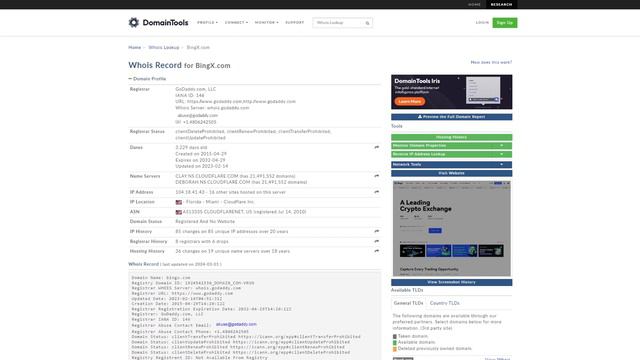Collapse the Domain Profile section
The height and width of the screenshot is (360, 640).
click(x=147, y=78)
